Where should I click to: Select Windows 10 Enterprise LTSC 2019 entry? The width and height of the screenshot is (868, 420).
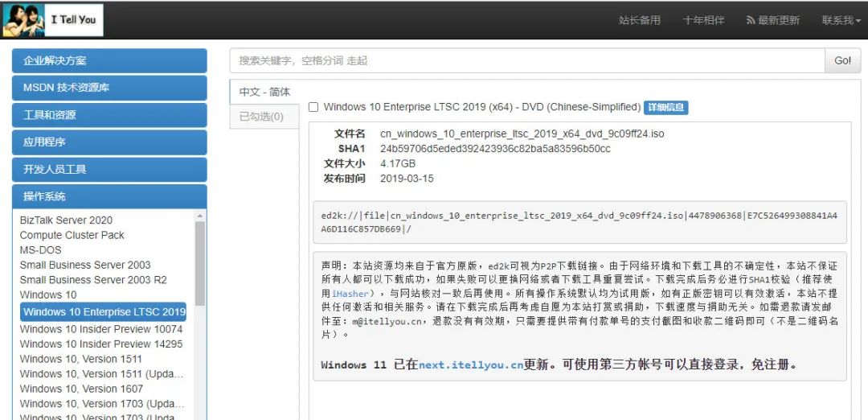(x=104, y=312)
